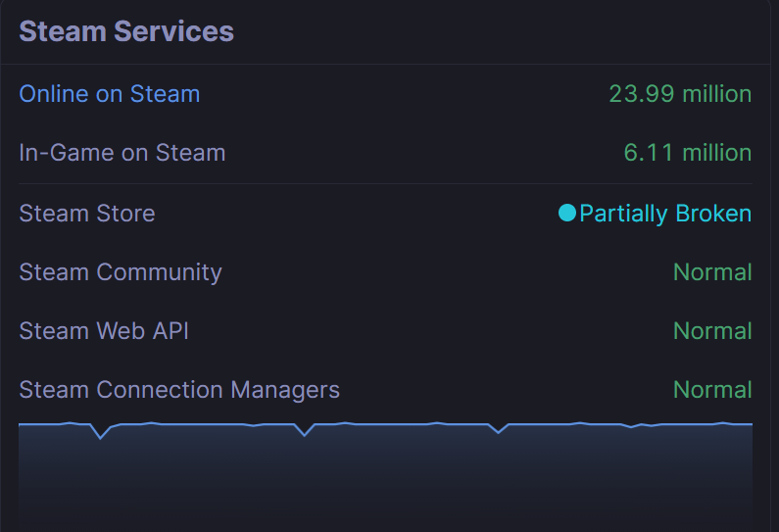This screenshot has width=779, height=532.
Task: Click Normal status next to Steam Web API
Action: (712, 331)
